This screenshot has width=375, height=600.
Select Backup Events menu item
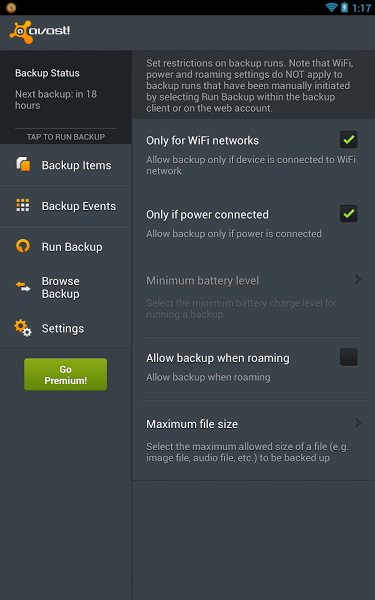coord(65,205)
